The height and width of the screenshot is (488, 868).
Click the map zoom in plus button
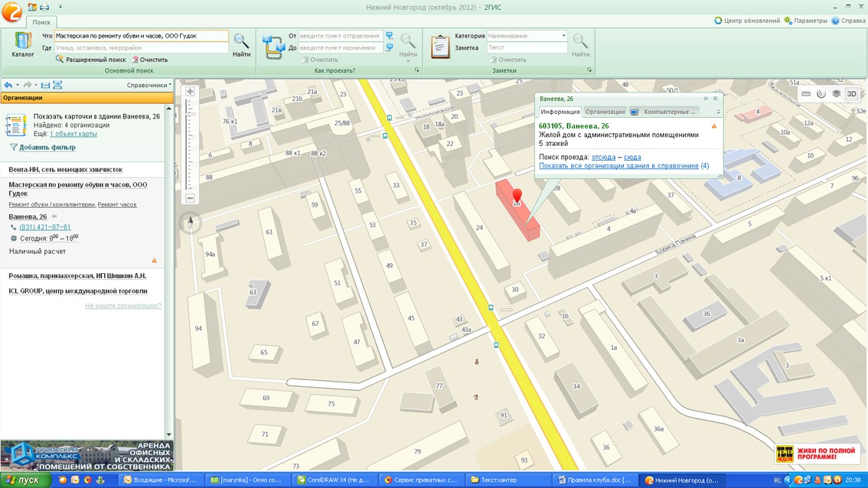point(190,91)
